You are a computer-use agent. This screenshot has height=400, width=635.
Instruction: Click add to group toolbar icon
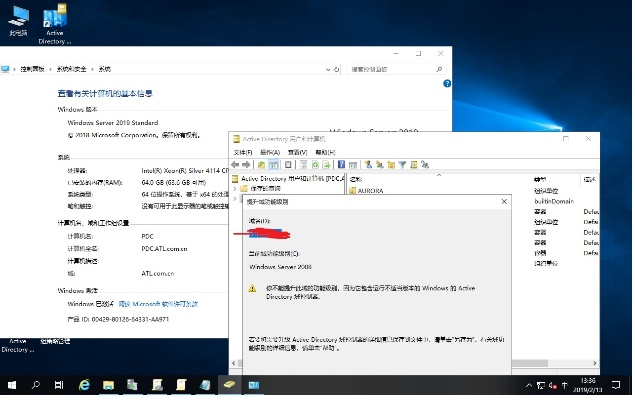(x=425, y=164)
